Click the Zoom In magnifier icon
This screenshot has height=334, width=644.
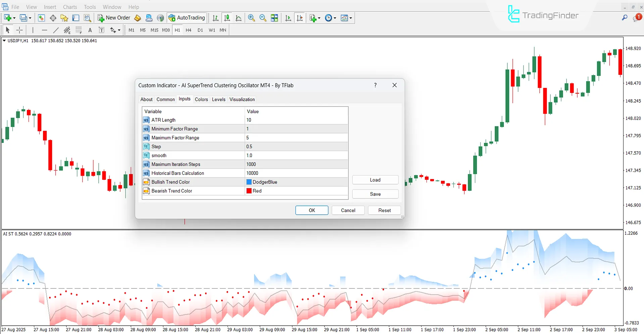point(251,18)
